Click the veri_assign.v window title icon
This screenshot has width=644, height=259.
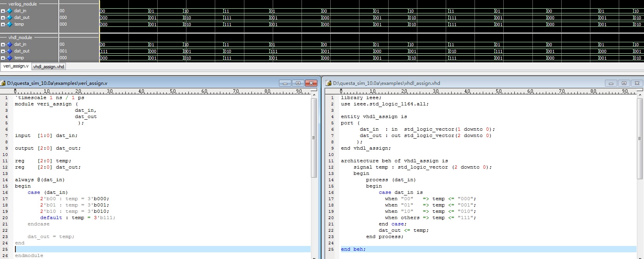tap(3, 83)
